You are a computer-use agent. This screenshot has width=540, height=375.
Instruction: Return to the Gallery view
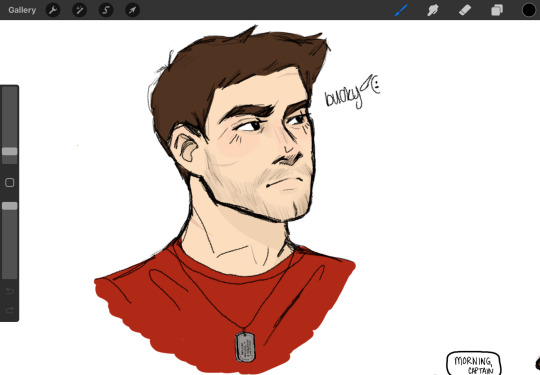[x=22, y=10]
